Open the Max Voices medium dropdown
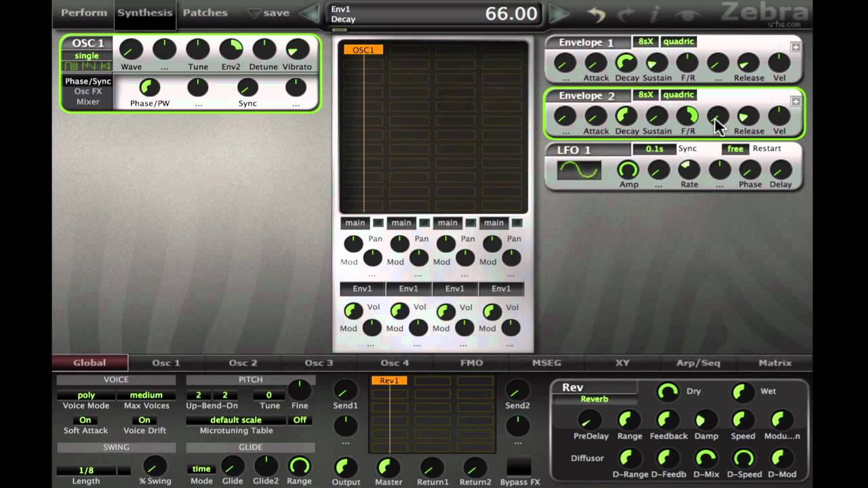The image size is (868, 488). coord(146,395)
